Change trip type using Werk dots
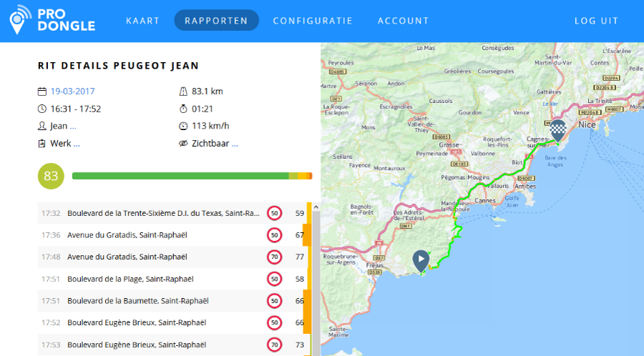 pos(77,144)
